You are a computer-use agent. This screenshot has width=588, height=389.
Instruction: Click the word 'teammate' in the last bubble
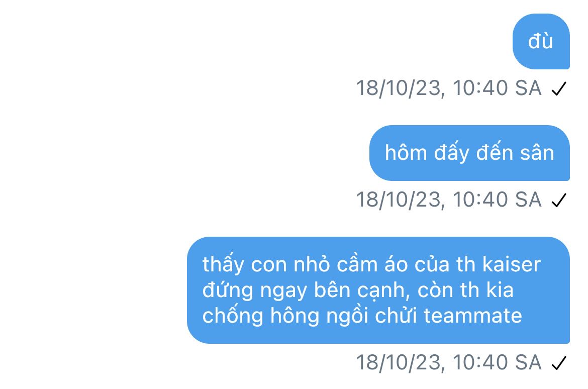473,316
